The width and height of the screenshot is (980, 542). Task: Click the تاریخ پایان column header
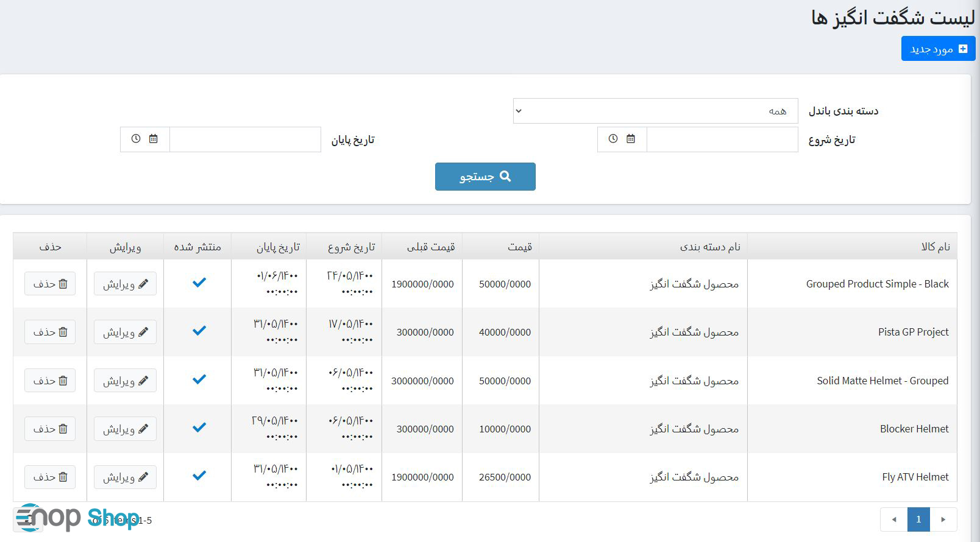tap(269, 247)
